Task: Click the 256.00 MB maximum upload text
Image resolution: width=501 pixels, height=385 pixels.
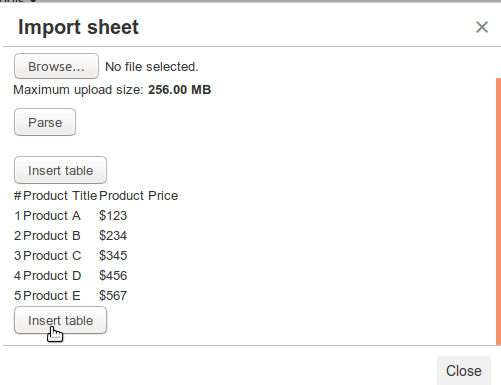Action: [179, 90]
